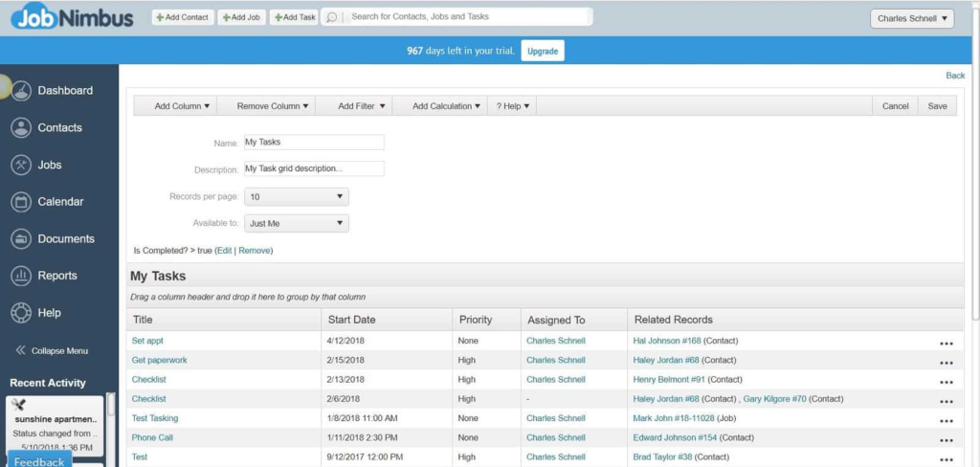
Task: Open Edward Johnson #154 contact
Action: coord(675,437)
